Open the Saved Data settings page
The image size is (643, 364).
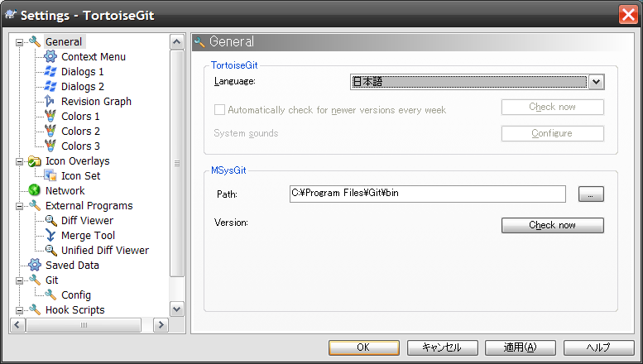72,266
